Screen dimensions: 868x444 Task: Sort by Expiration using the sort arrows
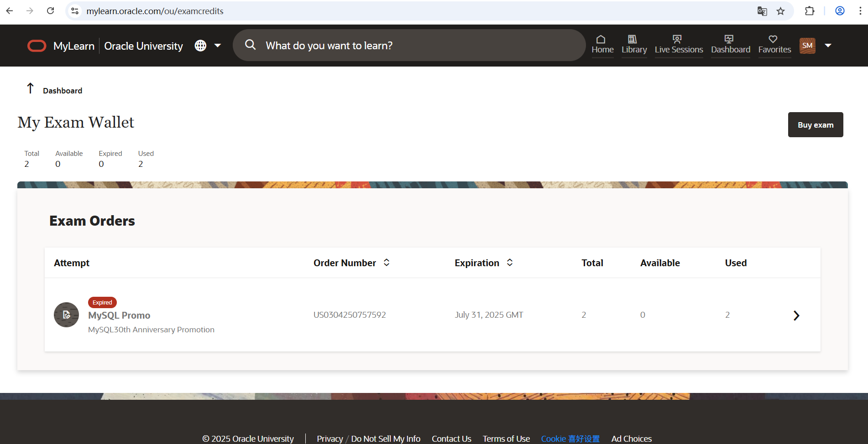pyautogui.click(x=510, y=263)
